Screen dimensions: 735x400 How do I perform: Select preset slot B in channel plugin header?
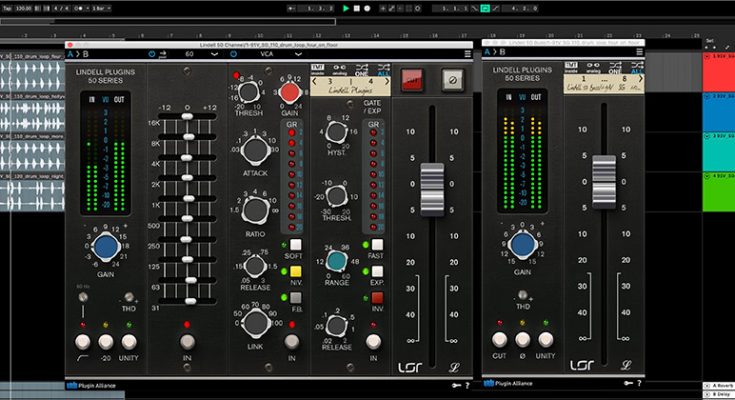click(85, 54)
